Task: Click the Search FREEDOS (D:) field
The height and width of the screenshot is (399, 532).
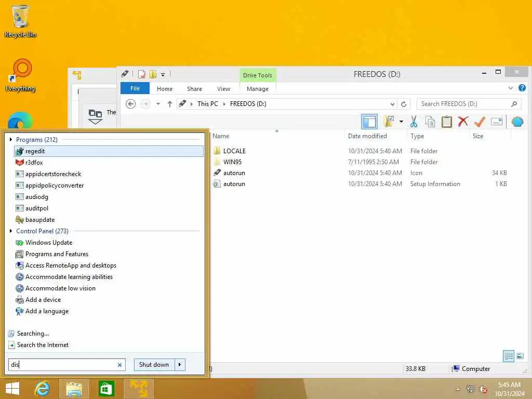Action: pyautogui.click(x=469, y=104)
